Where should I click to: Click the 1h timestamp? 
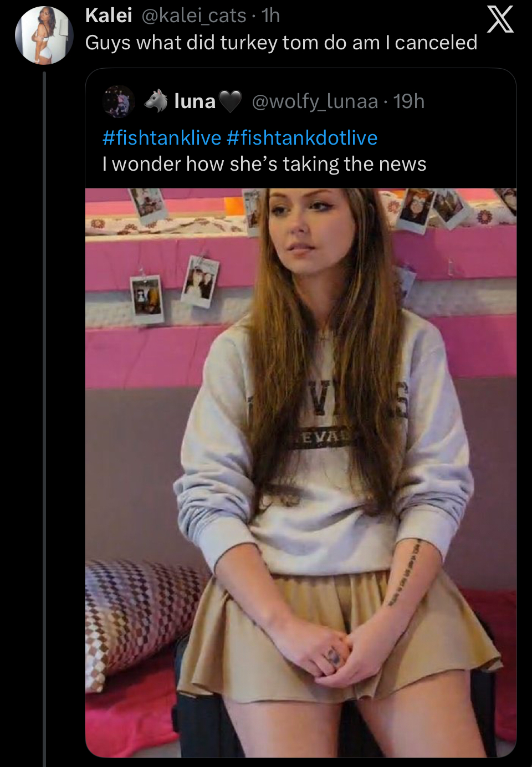(271, 16)
